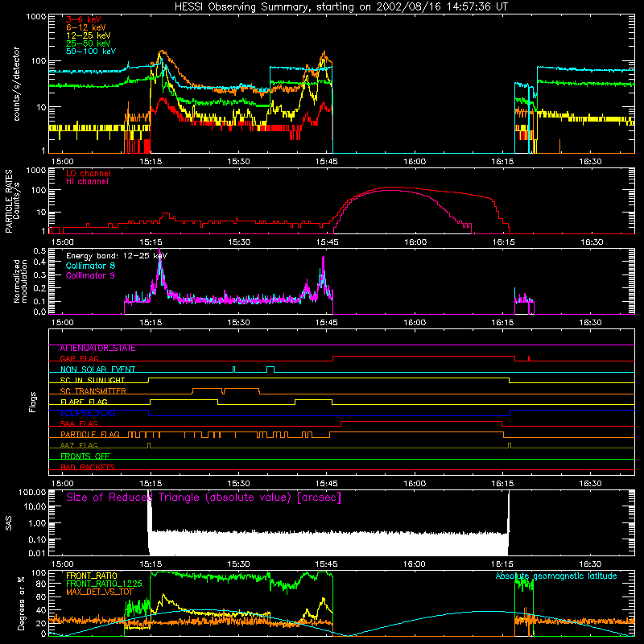The height and width of the screenshot is (644, 644).
Task: Click the 16:15 time tick under the counts panel
Action: tap(502, 162)
